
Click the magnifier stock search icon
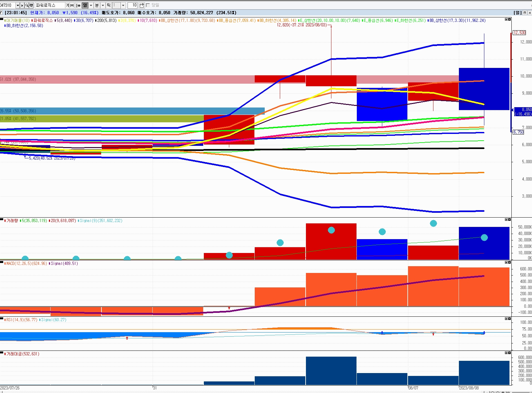[27, 5]
